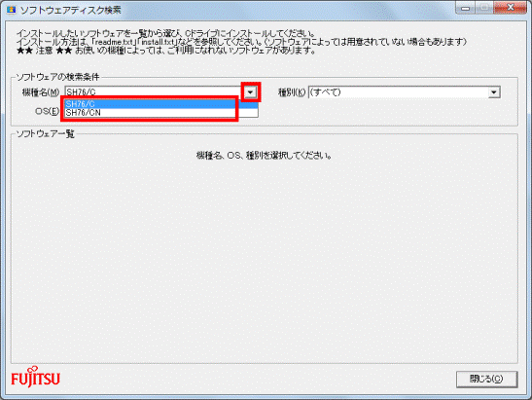Click the message 機種名、OS、種別を選択してください
The width and height of the screenshot is (532, 400).
(264, 156)
